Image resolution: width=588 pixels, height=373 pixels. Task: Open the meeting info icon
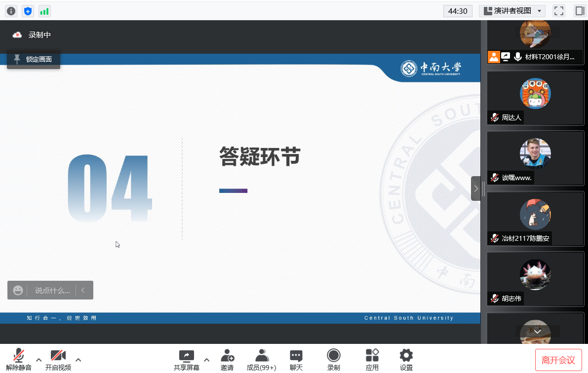tap(11, 11)
